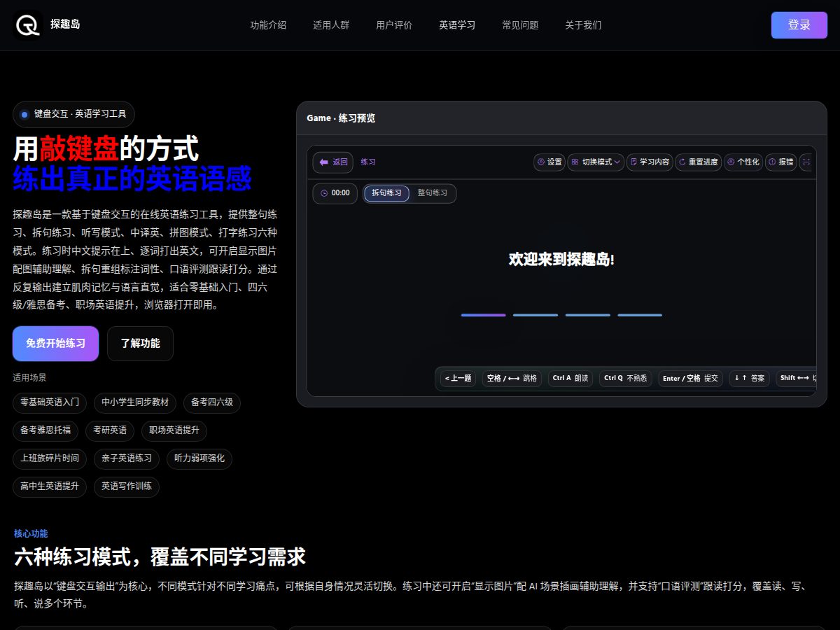The height and width of the screenshot is (630, 840).
Task: Select the 考研英语 tag
Action: pos(110,430)
